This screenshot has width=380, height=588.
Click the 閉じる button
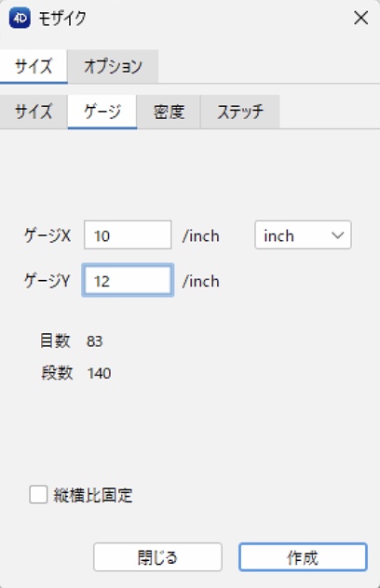coord(157,557)
